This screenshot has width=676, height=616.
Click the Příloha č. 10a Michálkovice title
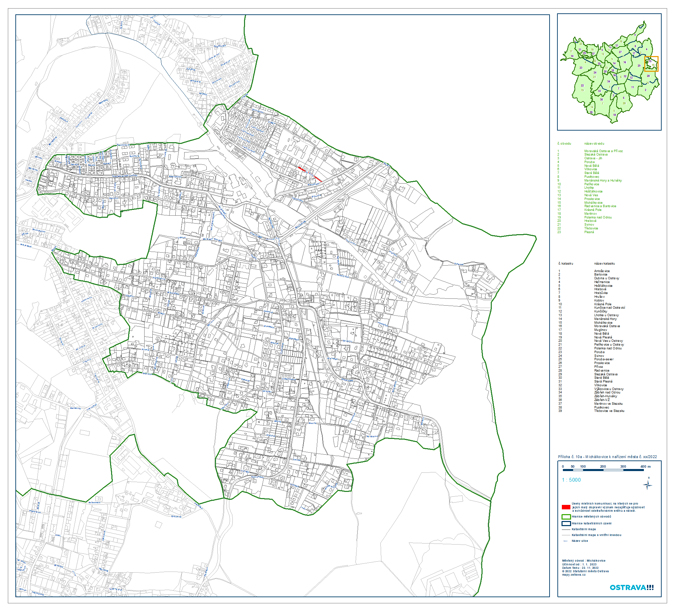point(607,457)
